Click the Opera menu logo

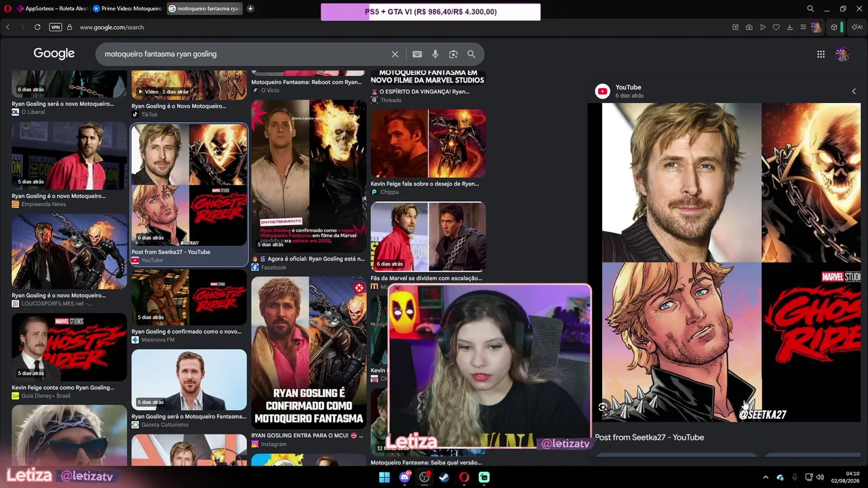(x=7, y=9)
